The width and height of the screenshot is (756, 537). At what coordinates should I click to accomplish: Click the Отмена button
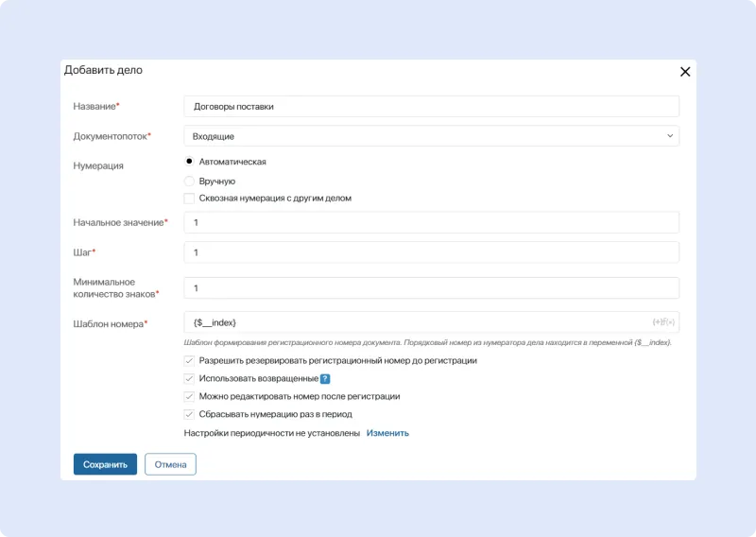click(170, 464)
